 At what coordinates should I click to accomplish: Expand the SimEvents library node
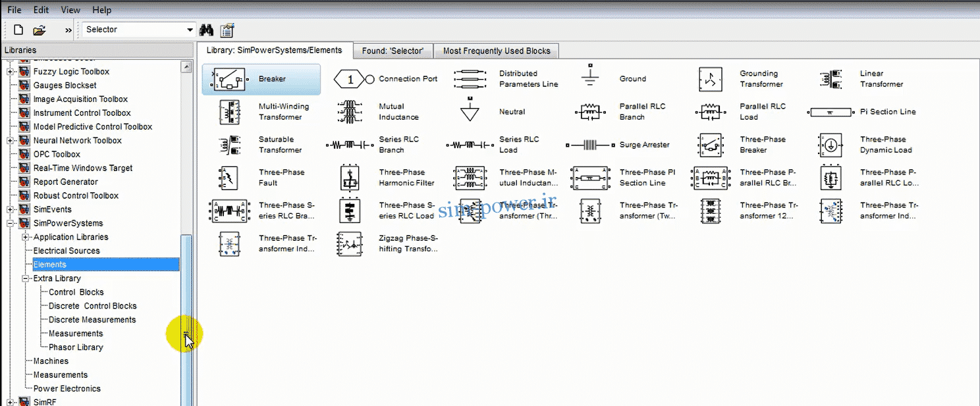(x=11, y=209)
